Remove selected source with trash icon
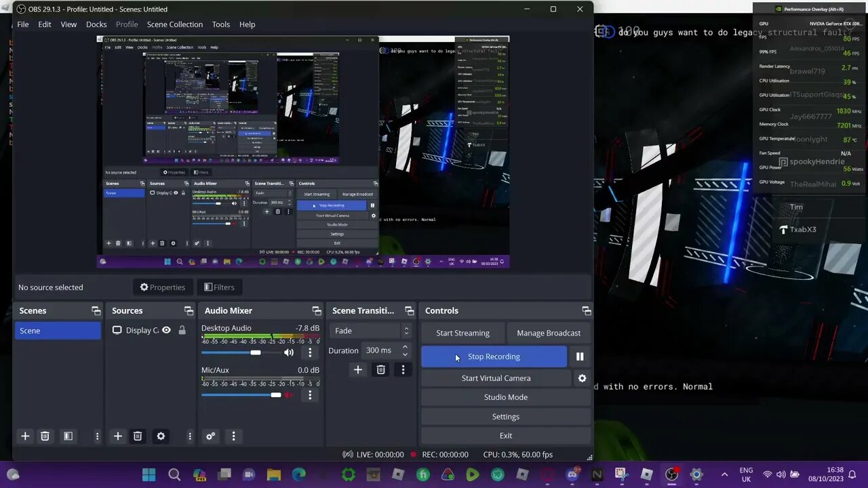868x488 pixels. click(138, 436)
